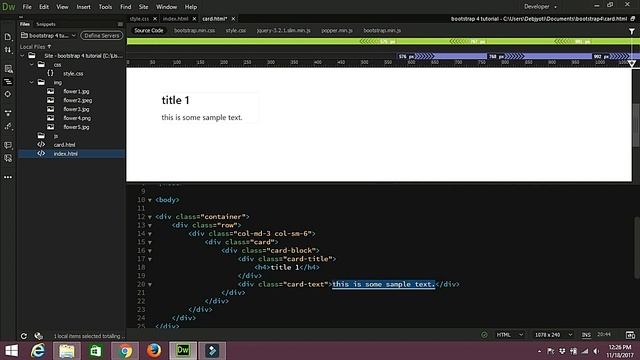Apply comment icon in left toolbar
The image size is (640, 360).
(x=8, y=145)
